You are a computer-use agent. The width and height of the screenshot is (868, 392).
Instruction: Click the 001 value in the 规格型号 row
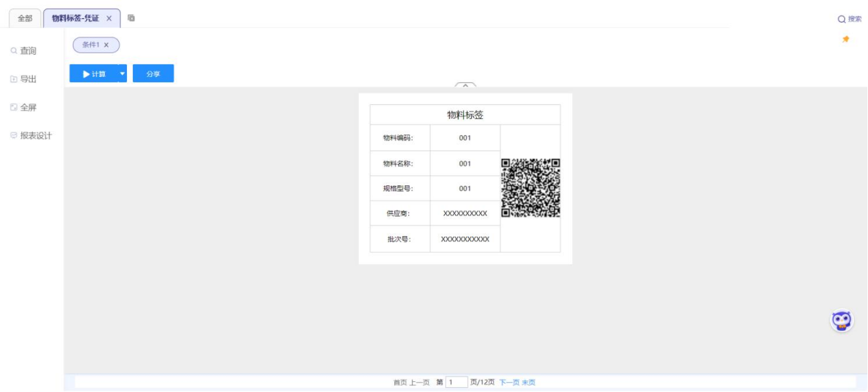[x=465, y=189]
